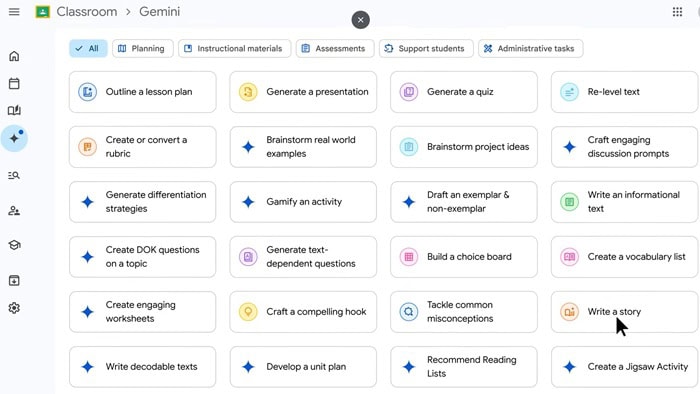Filter by Assessments
700x394 pixels.
(335, 49)
